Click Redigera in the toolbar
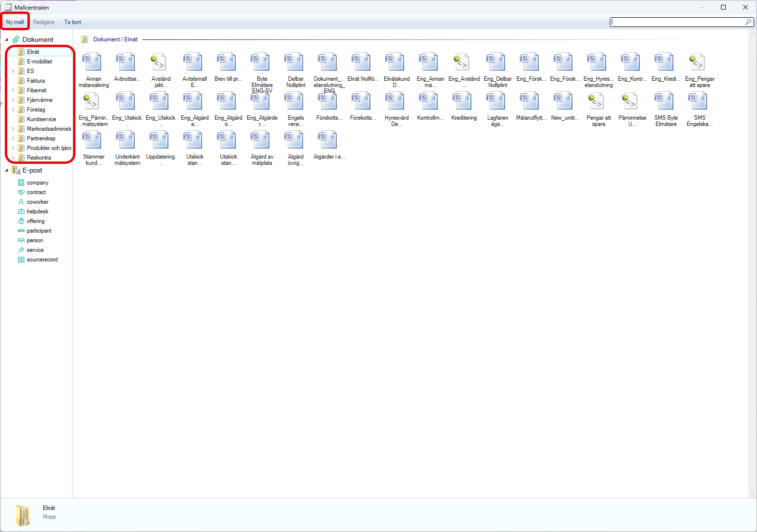Image resolution: width=757 pixels, height=532 pixels. click(x=44, y=22)
